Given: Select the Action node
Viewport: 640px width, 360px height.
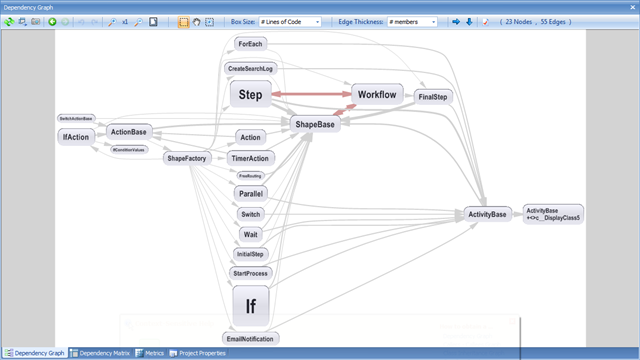Looking at the screenshot, I should 250,138.
